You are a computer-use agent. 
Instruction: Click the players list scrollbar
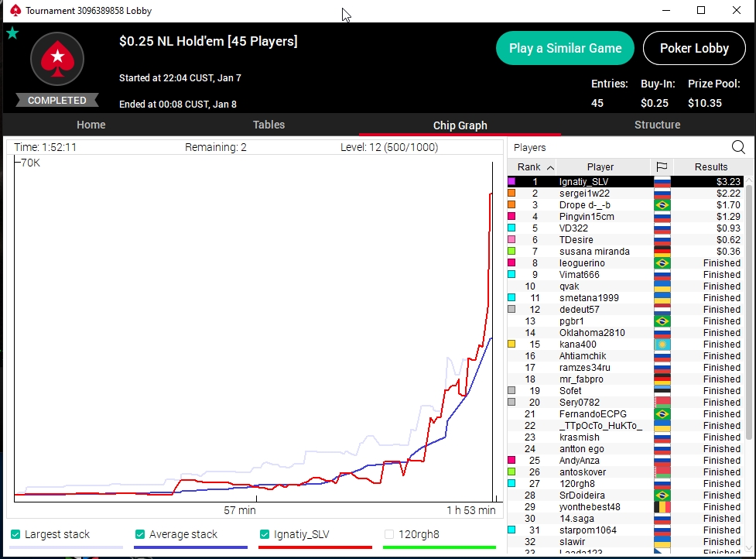coord(749,314)
